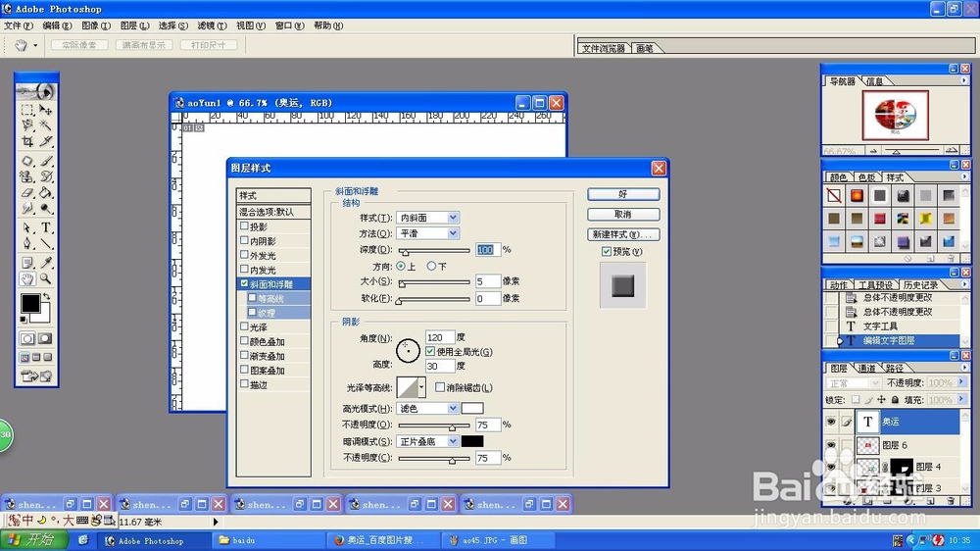Select the Move tool in toolbox
Screen dimensions: 980x551
[x=46, y=110]
